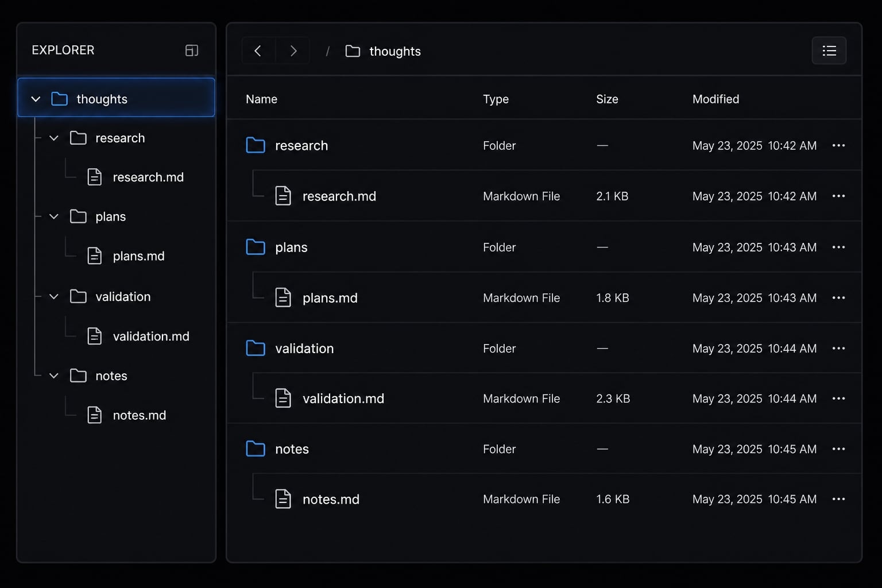The width and height of the screenshot is (882, 588).
Task: Toggle the Explorer panel layout icon
Action: 192,51
